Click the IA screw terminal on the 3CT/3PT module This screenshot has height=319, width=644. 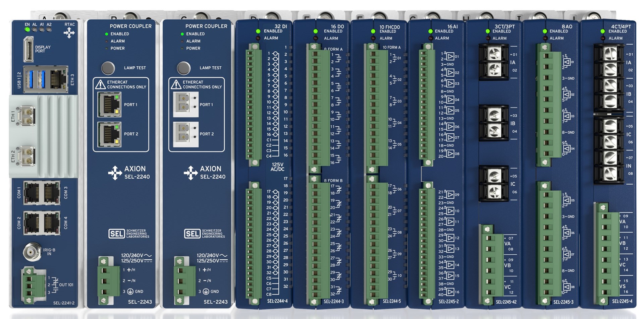(493, 62)
